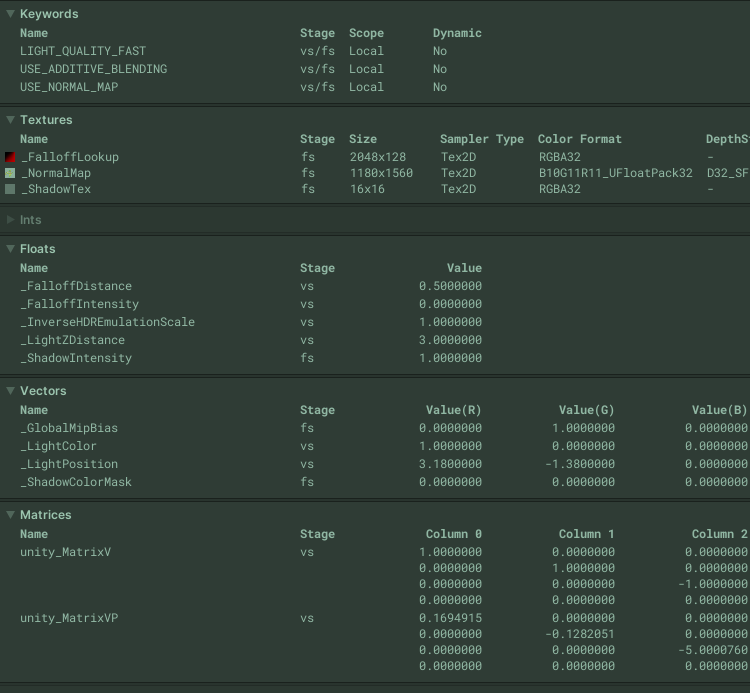Select the USE_NORMAL_MAP keyword row
Viewport: 750px width, 693px height.
pos(69,87)
